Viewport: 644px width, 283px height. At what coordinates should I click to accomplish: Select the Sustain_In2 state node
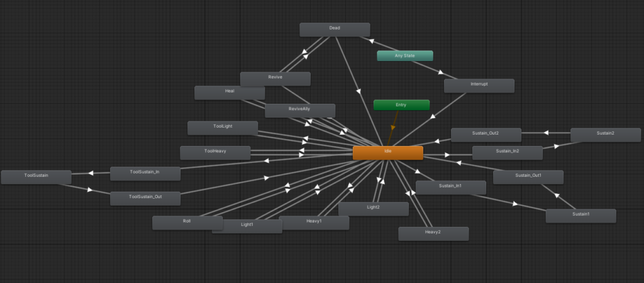pos(508,153)
